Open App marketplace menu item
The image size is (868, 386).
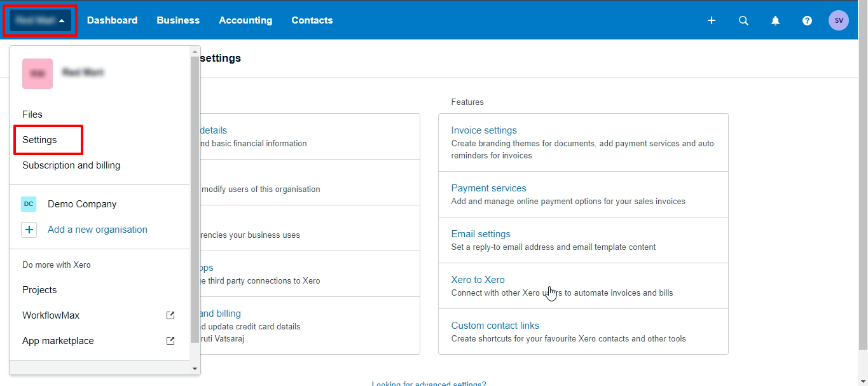point(58,341)
